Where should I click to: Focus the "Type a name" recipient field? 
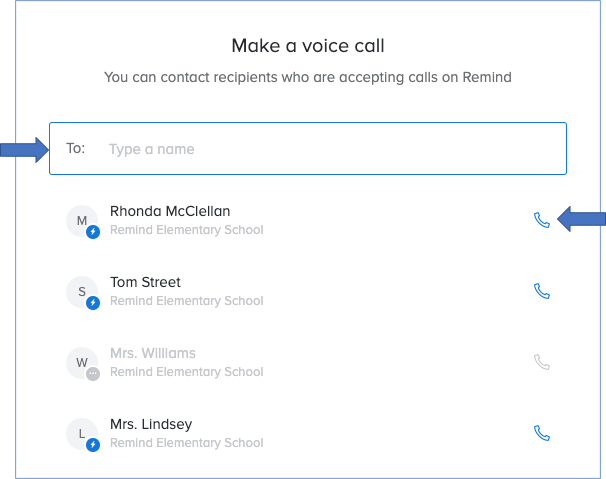click(x=330, y=149)
